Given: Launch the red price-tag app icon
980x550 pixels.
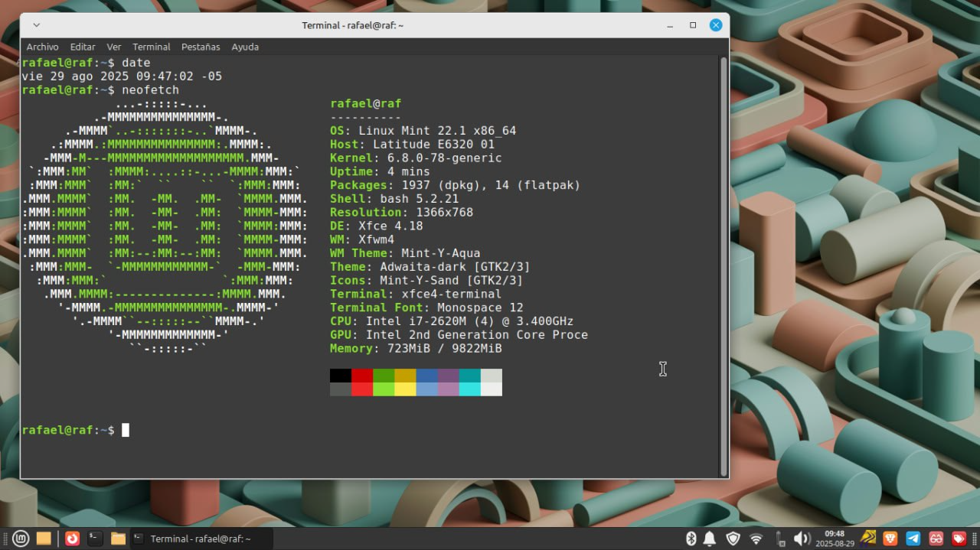Looking at the screenshot, I should [959, 539].
